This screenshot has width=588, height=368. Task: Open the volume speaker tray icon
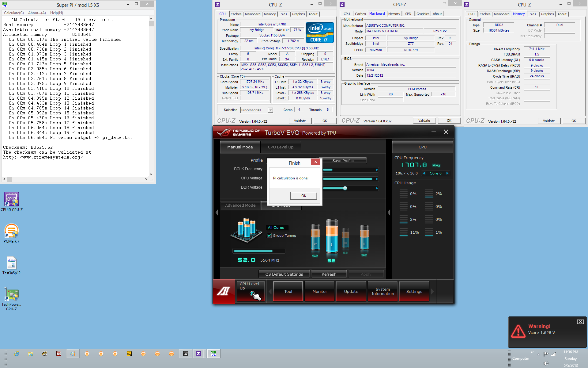pos(546,363)
